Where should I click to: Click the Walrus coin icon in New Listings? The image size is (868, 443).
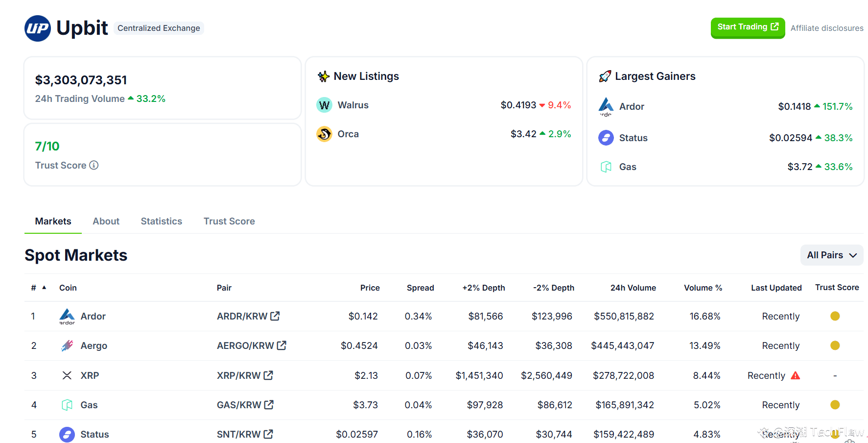[x=324, y=105]
